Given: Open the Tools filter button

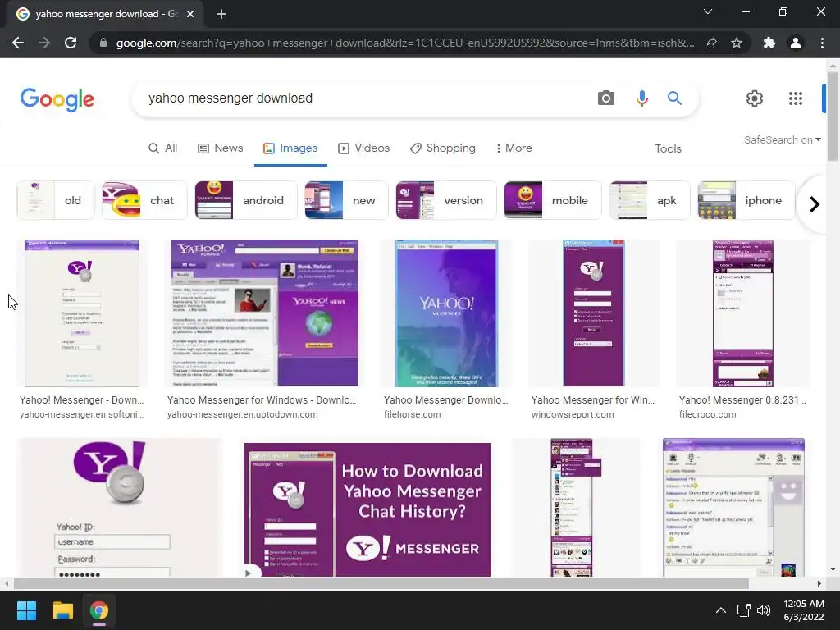Looking at the screenshot, I should [668, 148].
